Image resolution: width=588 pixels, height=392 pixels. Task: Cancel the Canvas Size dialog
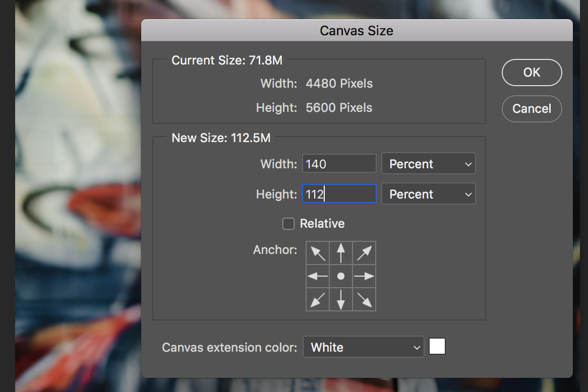[x=532, y=108]
